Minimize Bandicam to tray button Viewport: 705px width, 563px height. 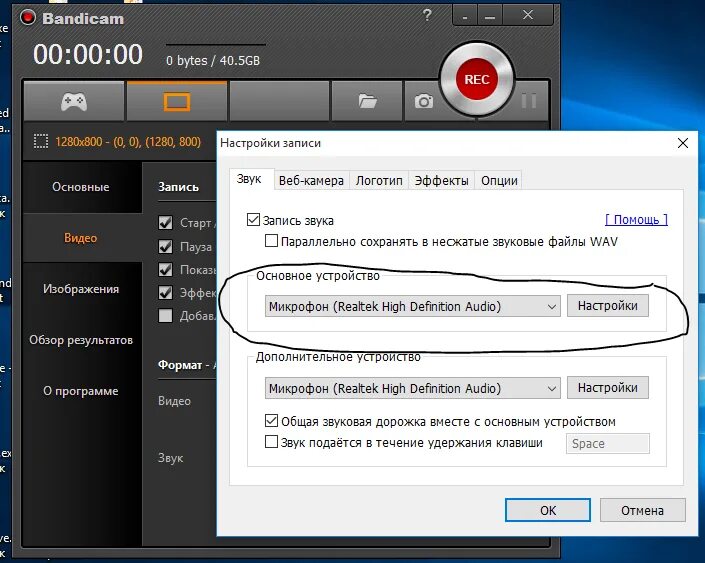coord(465,16)
